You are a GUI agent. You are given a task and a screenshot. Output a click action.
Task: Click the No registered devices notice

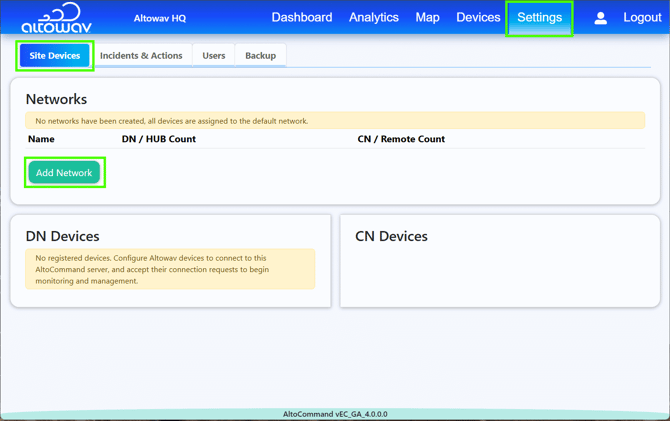click(170, 269)
